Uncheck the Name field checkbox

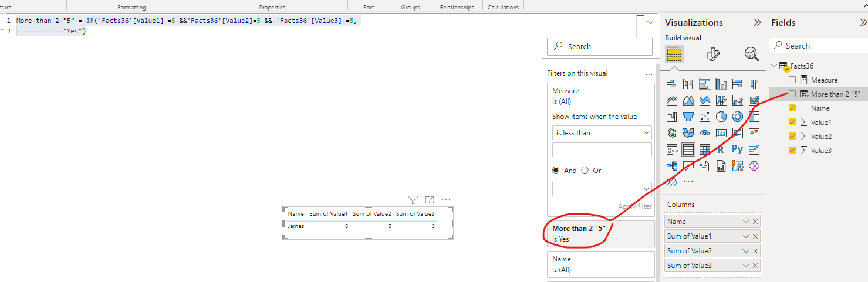pos(792,108)
